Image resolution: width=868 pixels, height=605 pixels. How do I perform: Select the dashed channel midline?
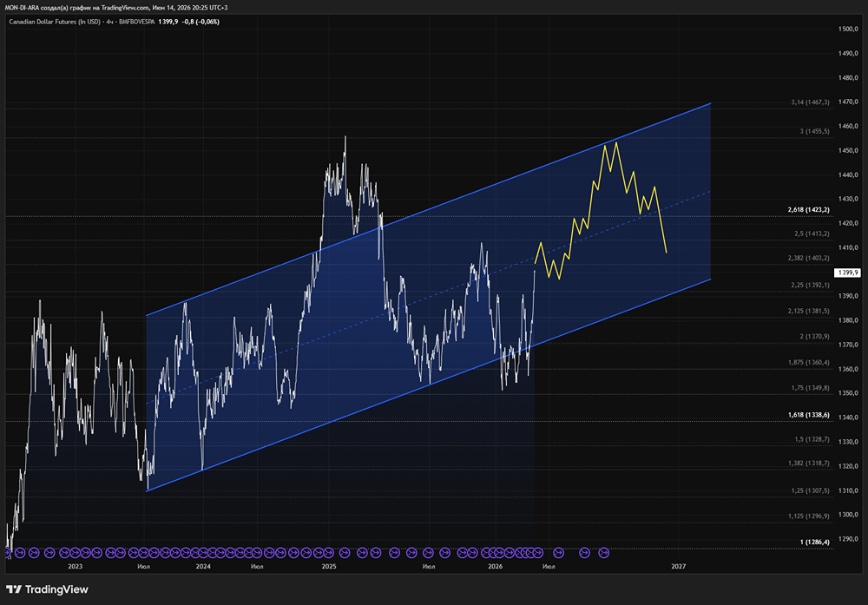point(428,297)
